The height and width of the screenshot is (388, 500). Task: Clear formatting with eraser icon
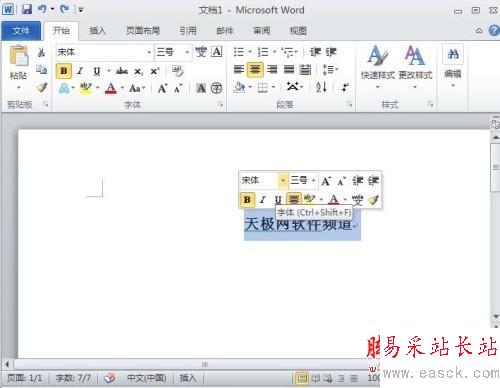178,71
